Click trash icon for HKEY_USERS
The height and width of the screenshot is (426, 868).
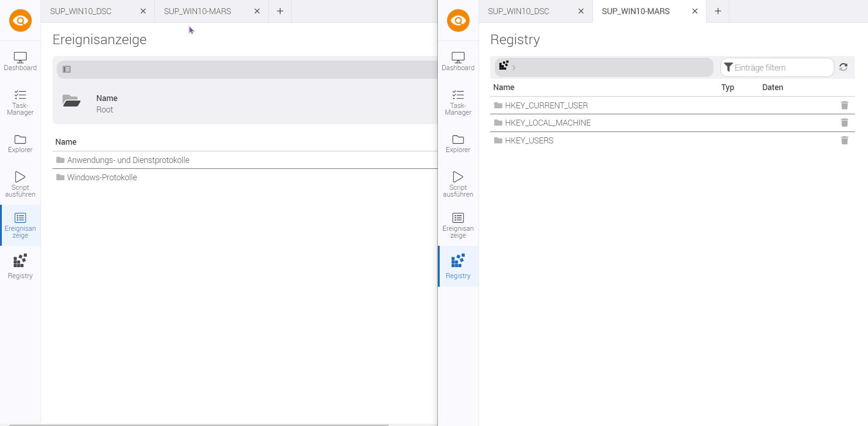(x=844, y=141)
